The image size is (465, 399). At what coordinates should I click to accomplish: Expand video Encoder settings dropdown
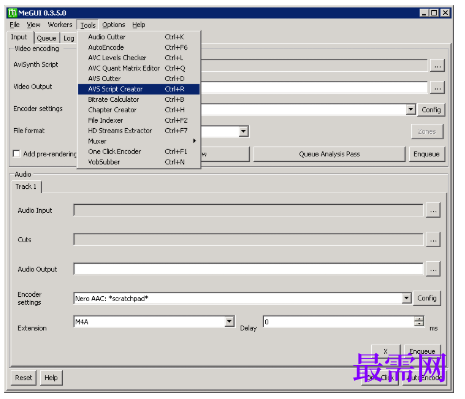point(411,109)
